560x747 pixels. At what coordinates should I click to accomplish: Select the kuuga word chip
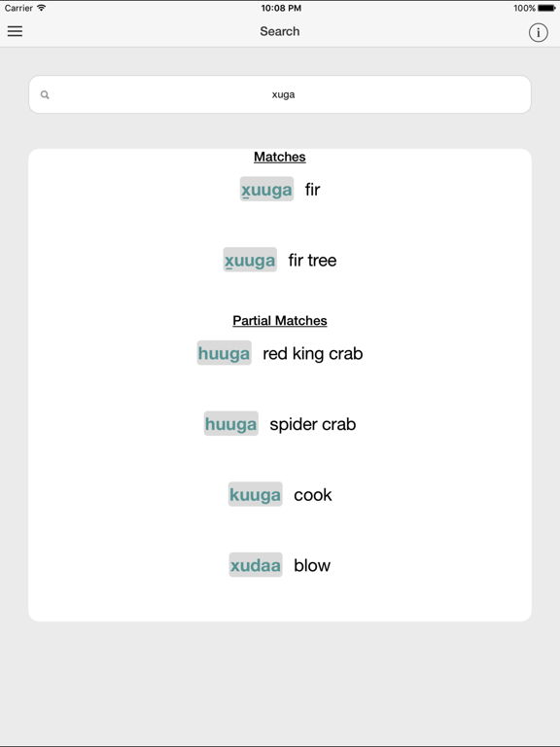pyautogui.click(x=256, y=494)
